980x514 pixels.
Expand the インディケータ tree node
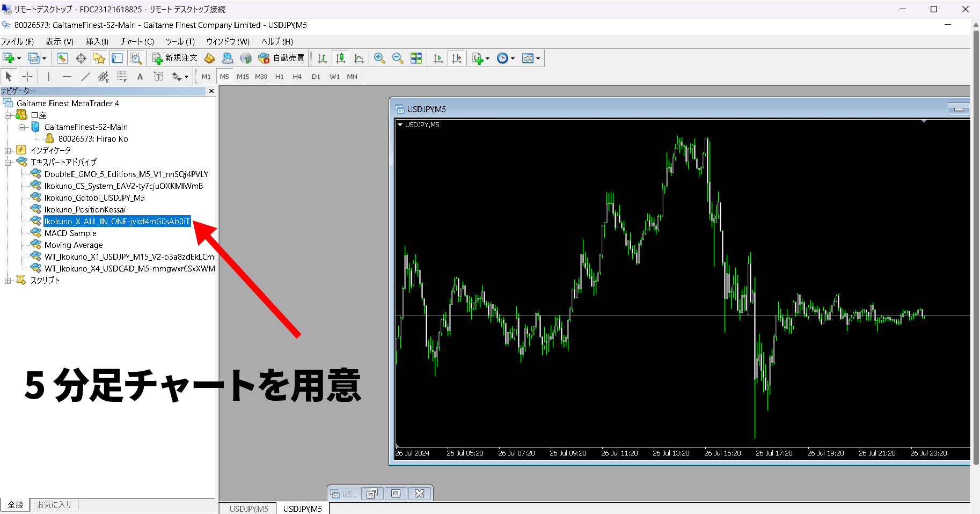tap(8, 151)
